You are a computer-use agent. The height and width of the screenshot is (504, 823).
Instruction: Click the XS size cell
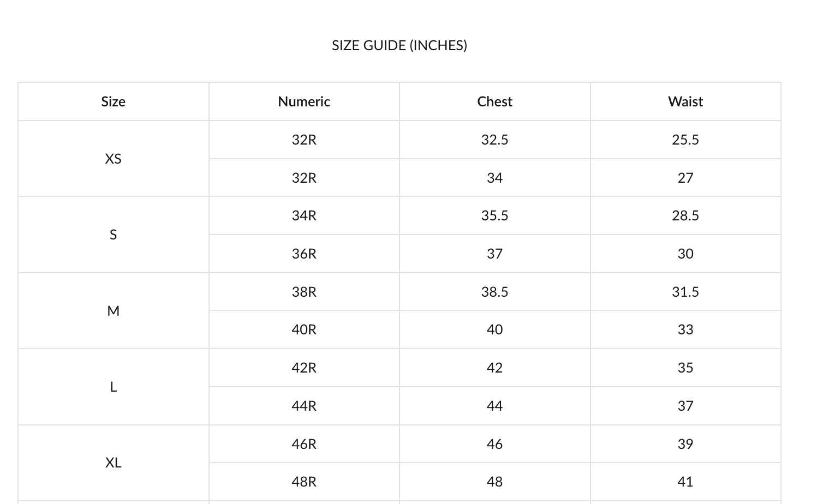[x=114, y=159]
